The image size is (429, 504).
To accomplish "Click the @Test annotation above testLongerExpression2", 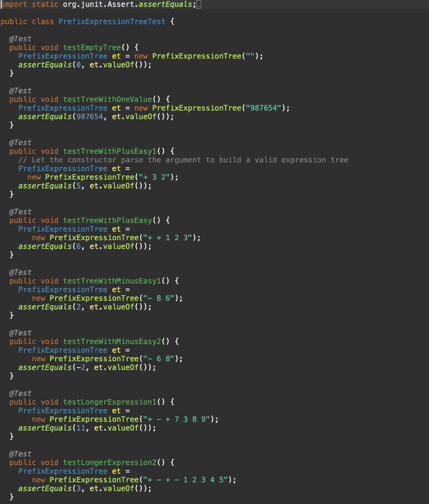I will coord(20,454).
